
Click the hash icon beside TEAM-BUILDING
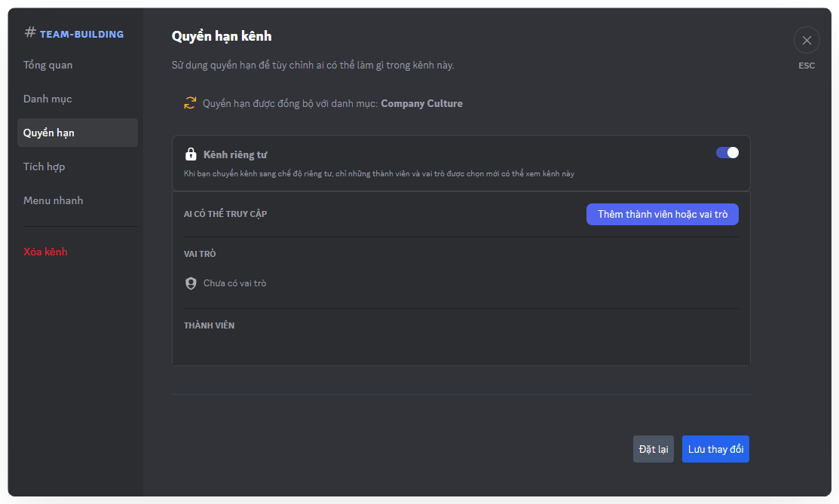(x=30, y=32)
